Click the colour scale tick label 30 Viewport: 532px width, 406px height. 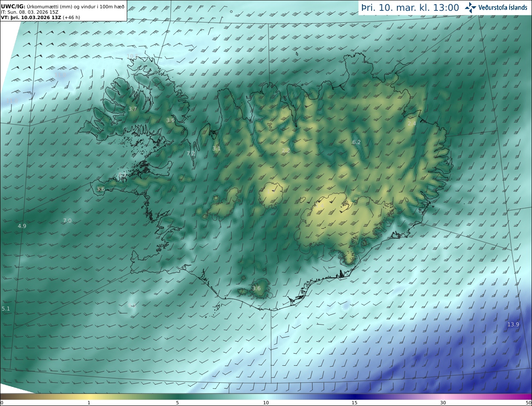443,403
